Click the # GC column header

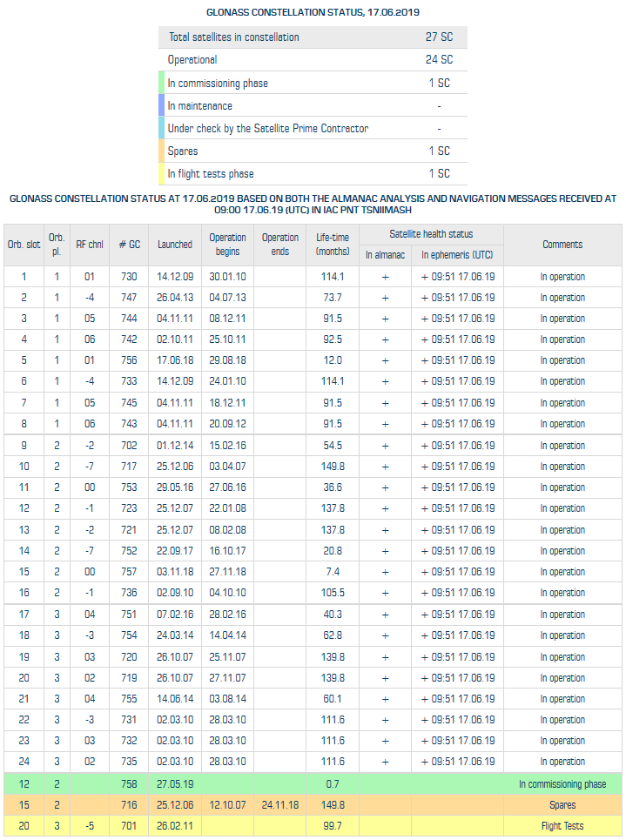(x=129, y=245)
